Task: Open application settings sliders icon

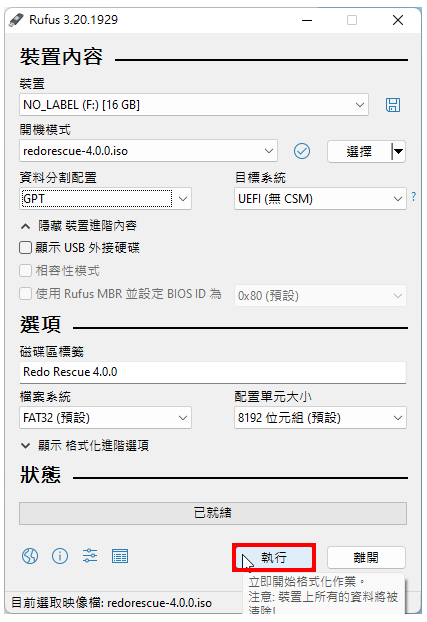Action: coord(90,556)
